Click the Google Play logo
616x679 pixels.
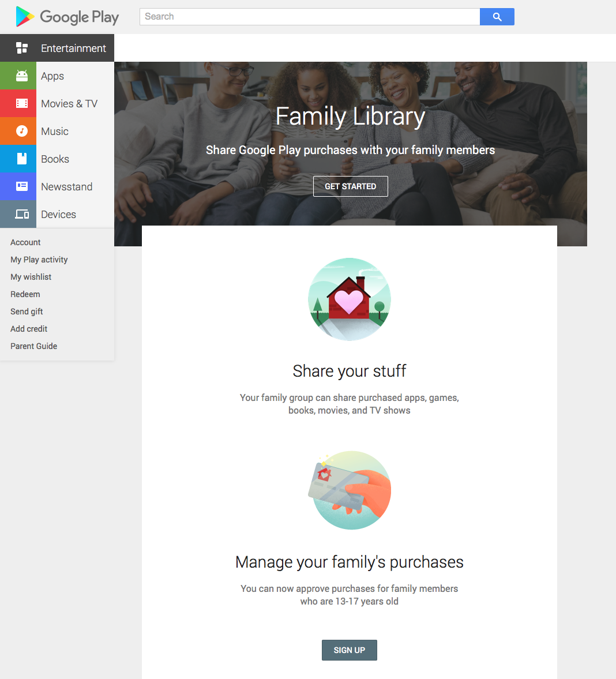coord(67,17)
